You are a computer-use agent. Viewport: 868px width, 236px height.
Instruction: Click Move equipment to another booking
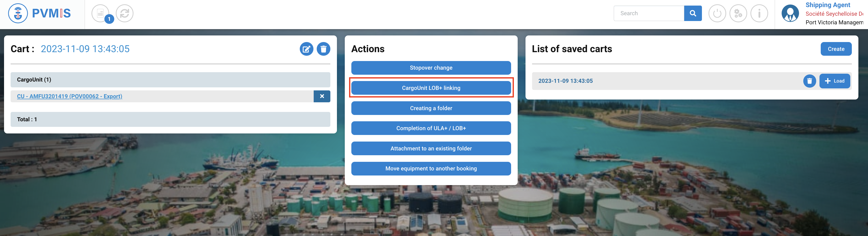click(431, 168)
